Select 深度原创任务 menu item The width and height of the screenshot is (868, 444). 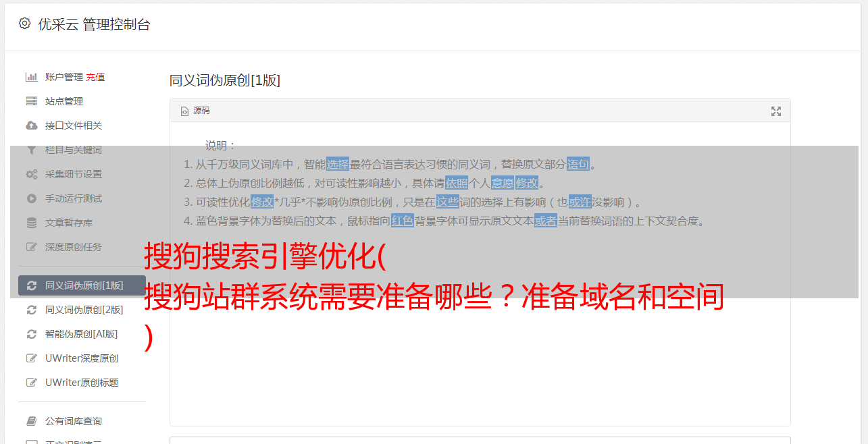point(74,247)
